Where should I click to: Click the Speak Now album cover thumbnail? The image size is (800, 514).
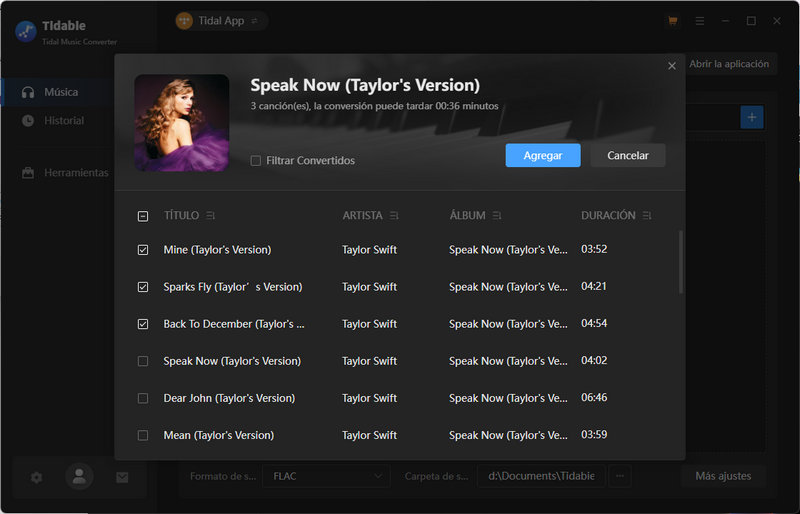click(x=182, y=123)
